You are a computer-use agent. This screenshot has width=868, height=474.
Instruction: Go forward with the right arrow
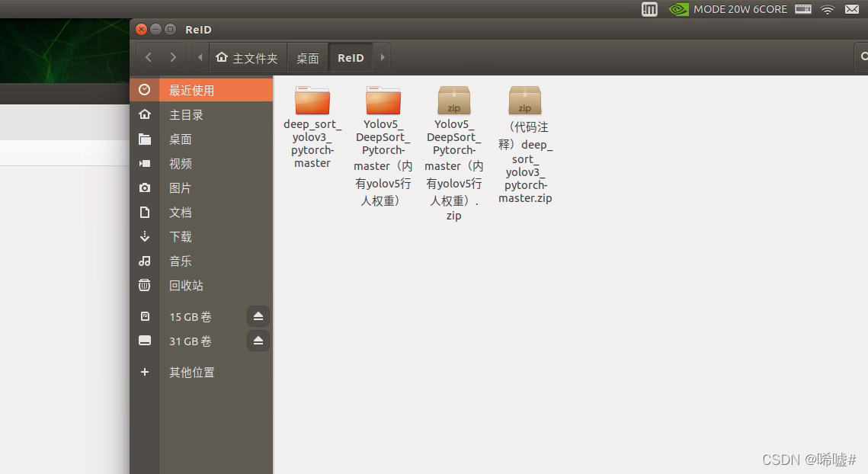click(173, 57)
